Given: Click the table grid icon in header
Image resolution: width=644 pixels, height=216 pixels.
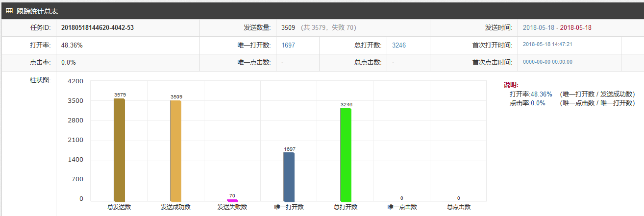Looking at the screenshot, I should pyautogui.click(x=9, y=10).
